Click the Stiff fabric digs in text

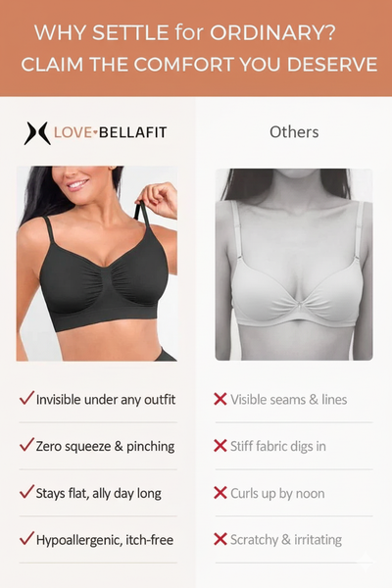point(278,446)
